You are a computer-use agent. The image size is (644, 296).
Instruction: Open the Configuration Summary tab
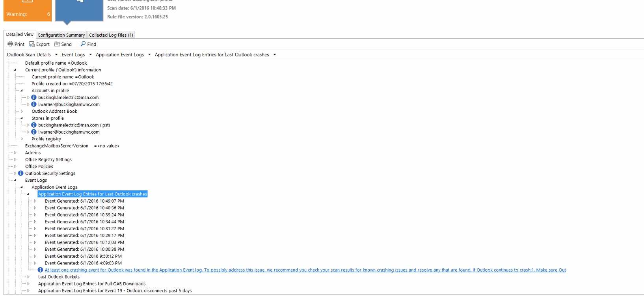click(x=61, y=35)
